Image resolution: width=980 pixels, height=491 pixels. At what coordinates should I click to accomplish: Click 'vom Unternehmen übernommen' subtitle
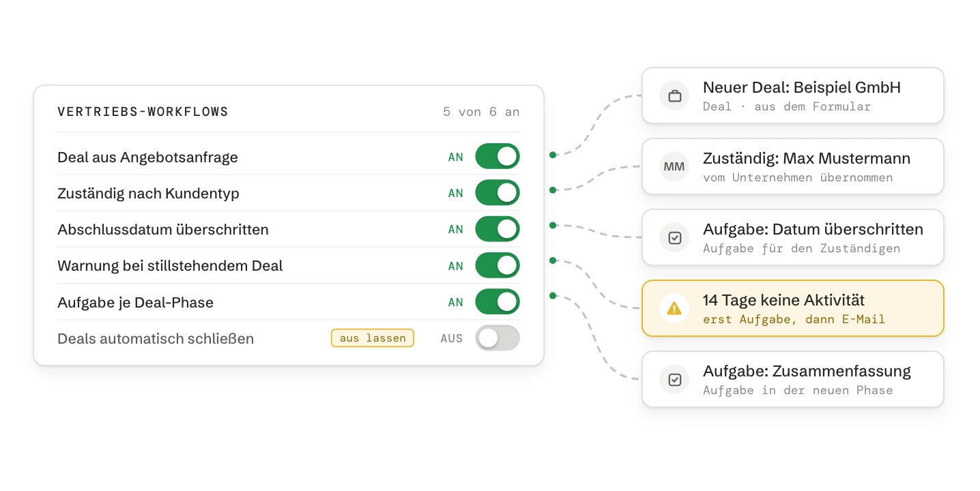pos(798,177)
